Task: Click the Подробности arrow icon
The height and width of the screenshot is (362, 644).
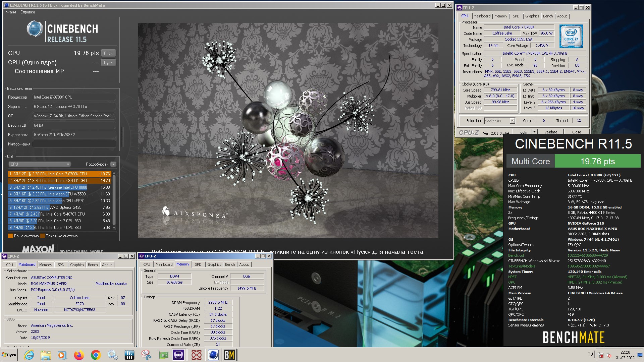Action: click(x=113, y=164)
